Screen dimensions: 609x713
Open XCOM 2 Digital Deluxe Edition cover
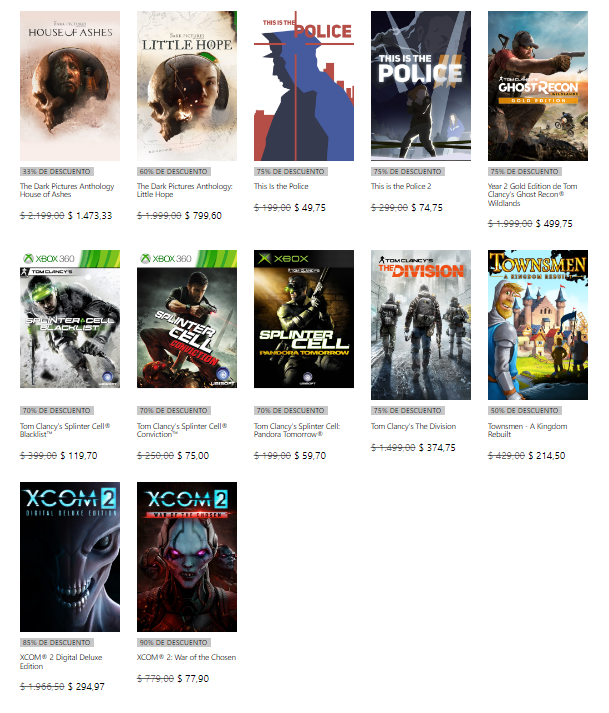(x=70, y=557)
